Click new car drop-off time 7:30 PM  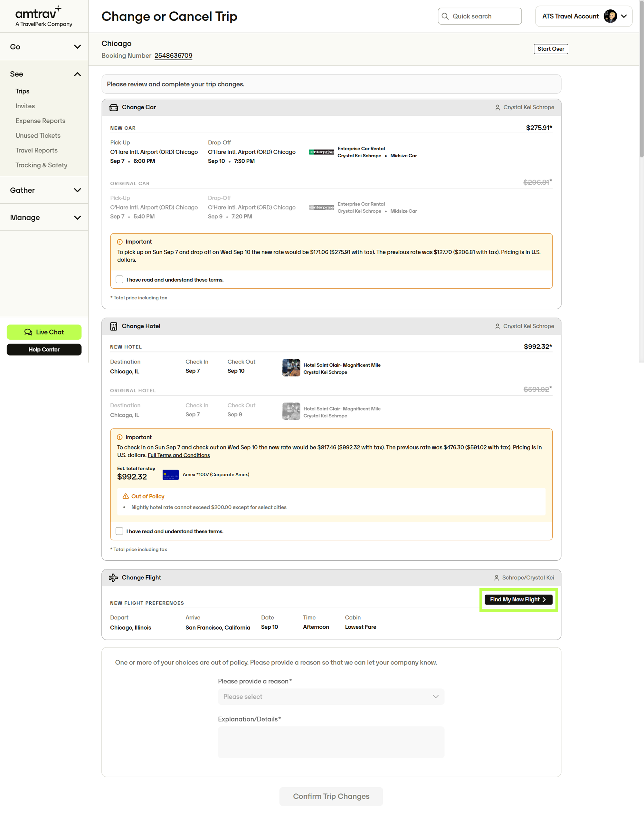[244, 161]
